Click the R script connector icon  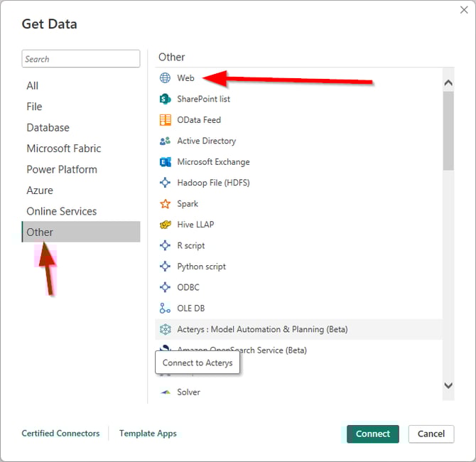(165, 245)
